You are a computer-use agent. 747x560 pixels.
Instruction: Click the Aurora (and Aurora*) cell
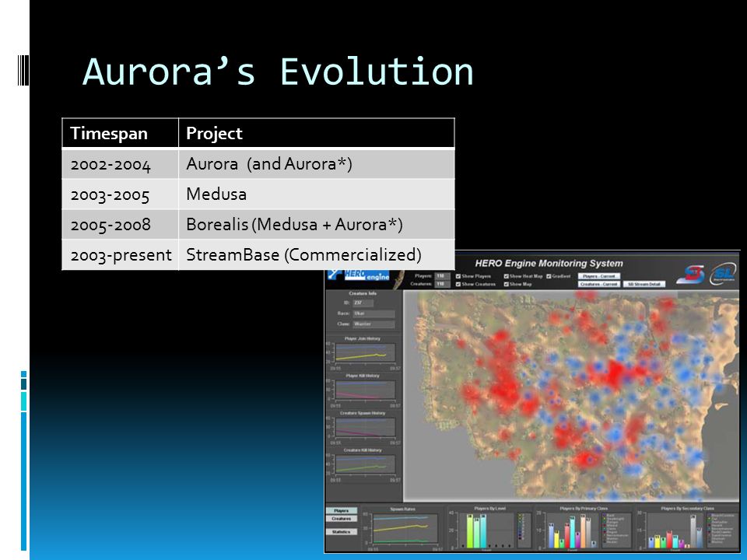point(317,164)
